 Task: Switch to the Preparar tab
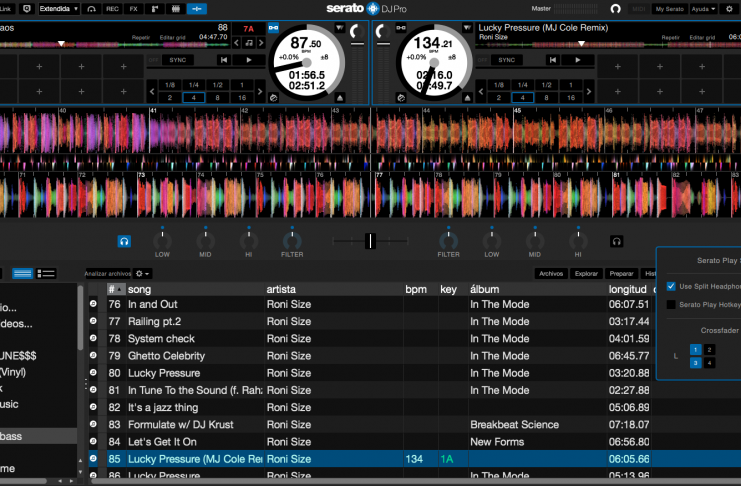(621, 273)
